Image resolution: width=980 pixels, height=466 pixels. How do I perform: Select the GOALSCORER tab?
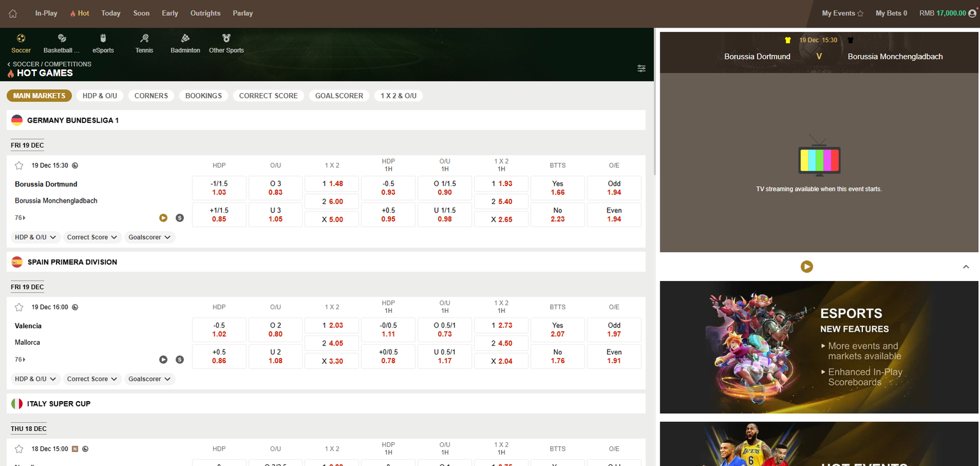pos(339,96)
